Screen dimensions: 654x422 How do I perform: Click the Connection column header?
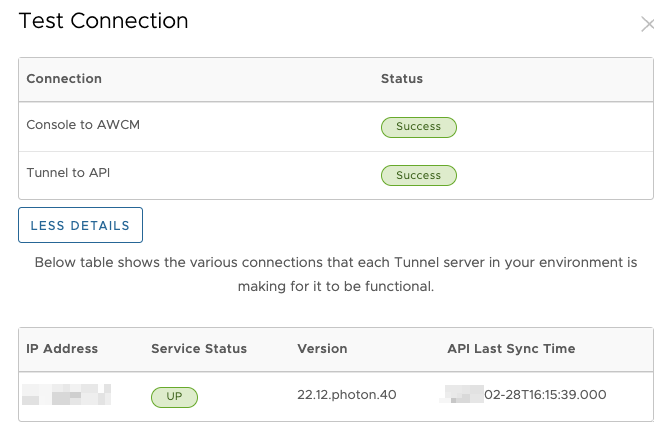64,79
